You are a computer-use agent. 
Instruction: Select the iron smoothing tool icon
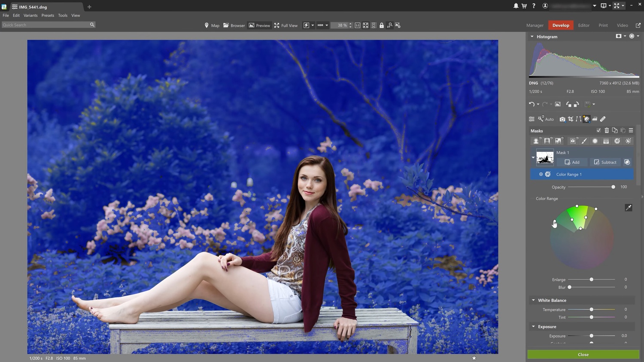click(595, 119)
